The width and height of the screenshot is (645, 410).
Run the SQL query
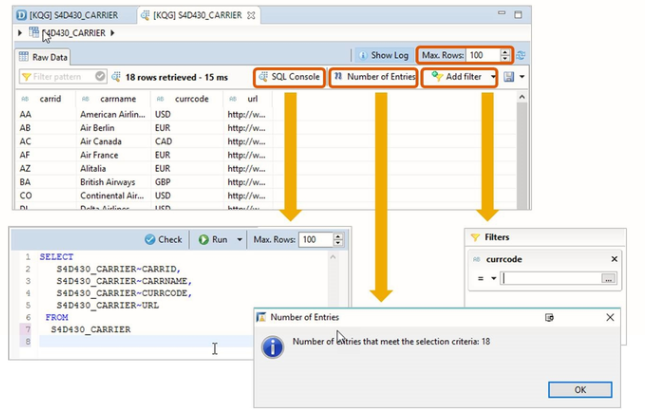tap(213, 240)
